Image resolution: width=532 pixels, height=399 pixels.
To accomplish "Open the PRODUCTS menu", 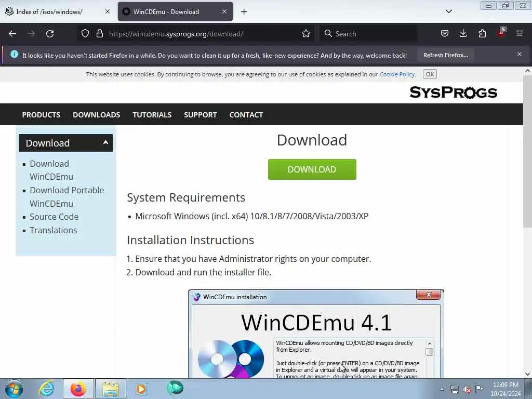I will pyautogui.click(x=41, y=115).
